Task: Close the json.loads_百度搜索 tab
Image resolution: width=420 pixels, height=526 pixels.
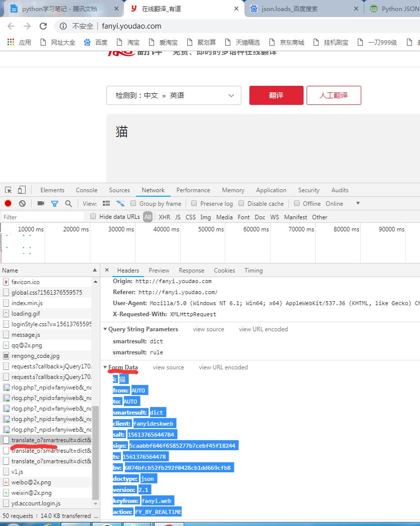Action: pos(356,9)
